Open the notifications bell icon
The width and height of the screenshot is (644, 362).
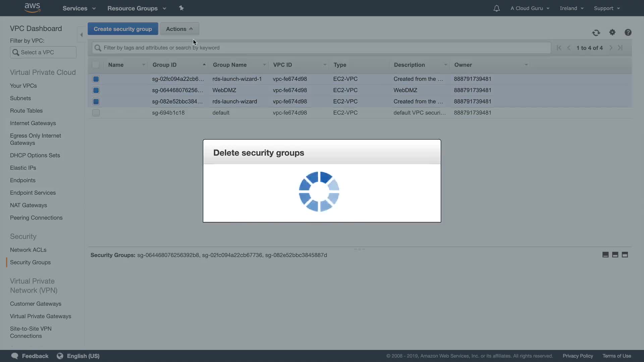496,8
